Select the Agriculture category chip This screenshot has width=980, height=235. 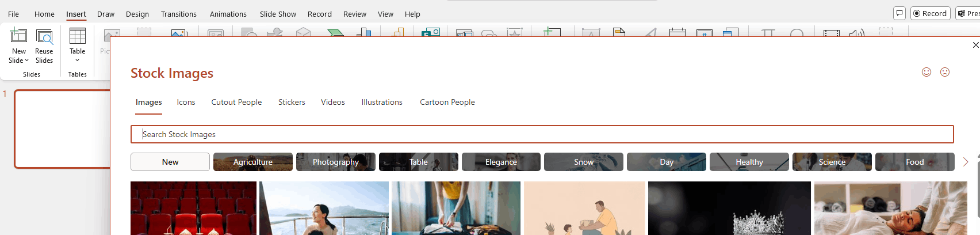(253, 162)
